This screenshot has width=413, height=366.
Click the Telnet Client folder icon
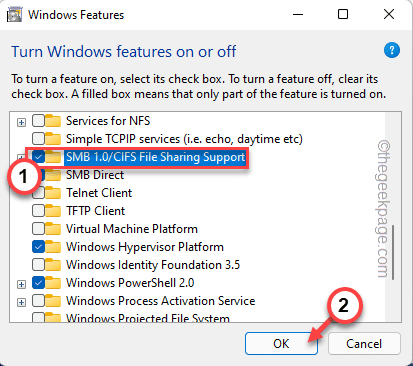pos(53,193)
